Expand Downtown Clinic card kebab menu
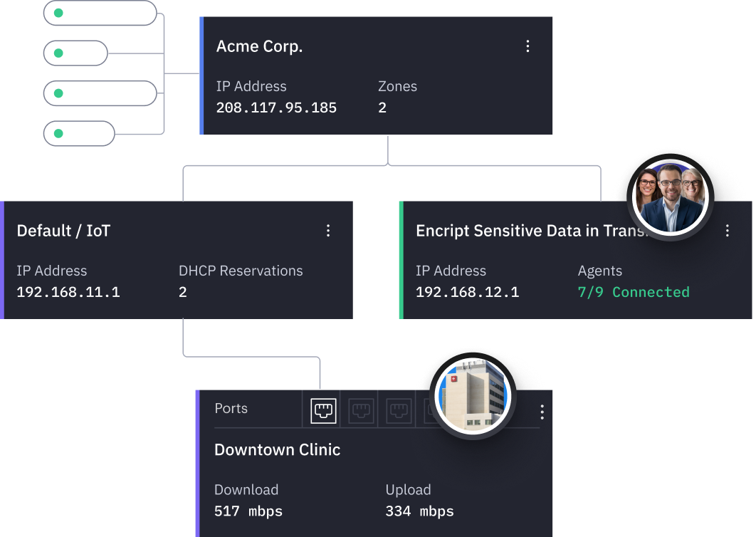756x537 pixels. tap(542, 412)
